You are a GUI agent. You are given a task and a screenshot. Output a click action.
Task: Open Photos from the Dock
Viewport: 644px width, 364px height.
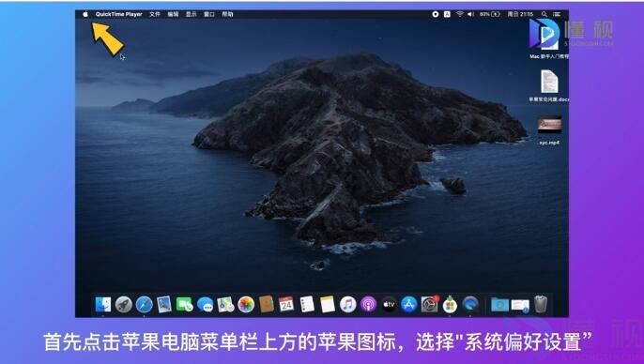246,305
